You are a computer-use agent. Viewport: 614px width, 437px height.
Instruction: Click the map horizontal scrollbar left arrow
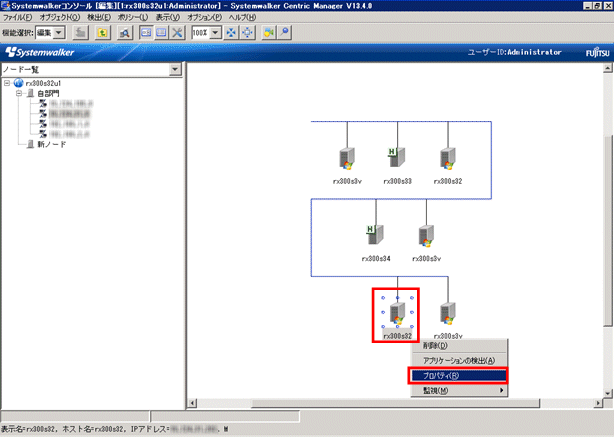192,403
